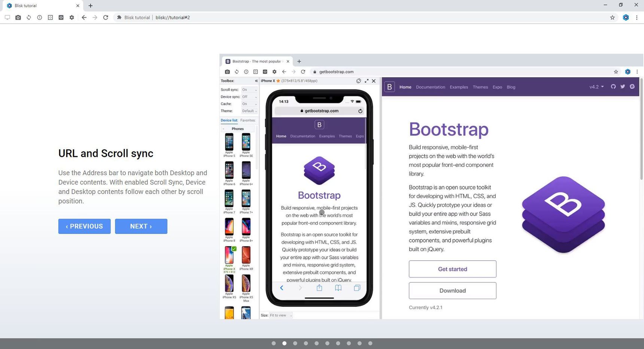Switch to Favorites tab in Toolbox

248,120
